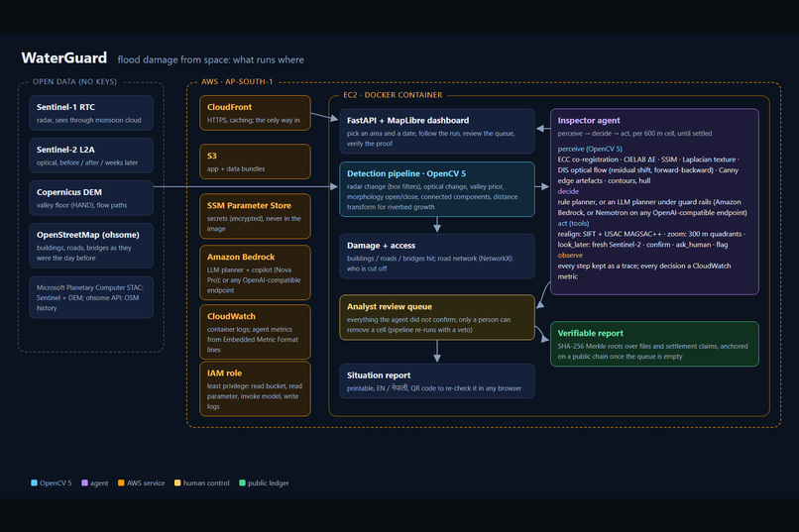This screenshot has width=799, height=532.
Task: Click the public ledger legend label
Action: pyautogui.click(x=269, y=483)
